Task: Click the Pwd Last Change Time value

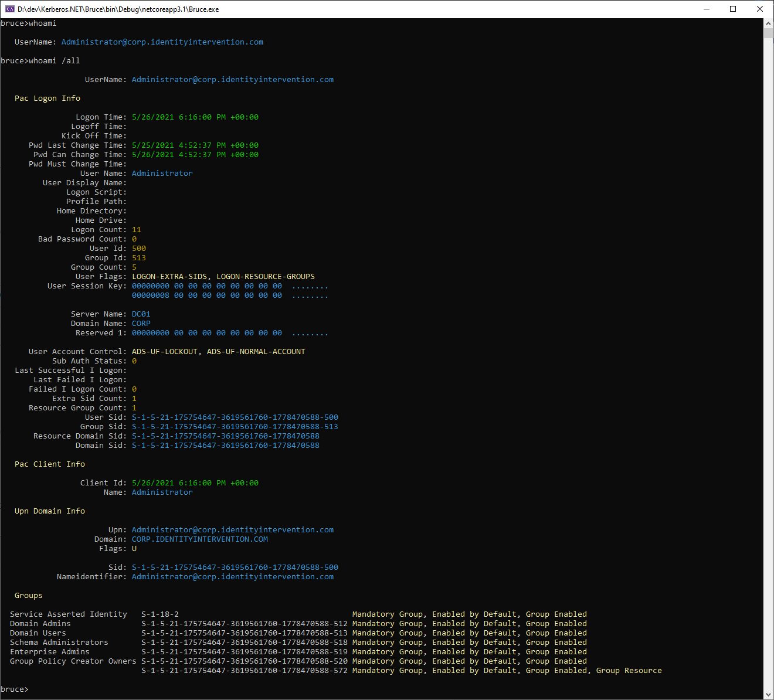Action: point(195,145)
